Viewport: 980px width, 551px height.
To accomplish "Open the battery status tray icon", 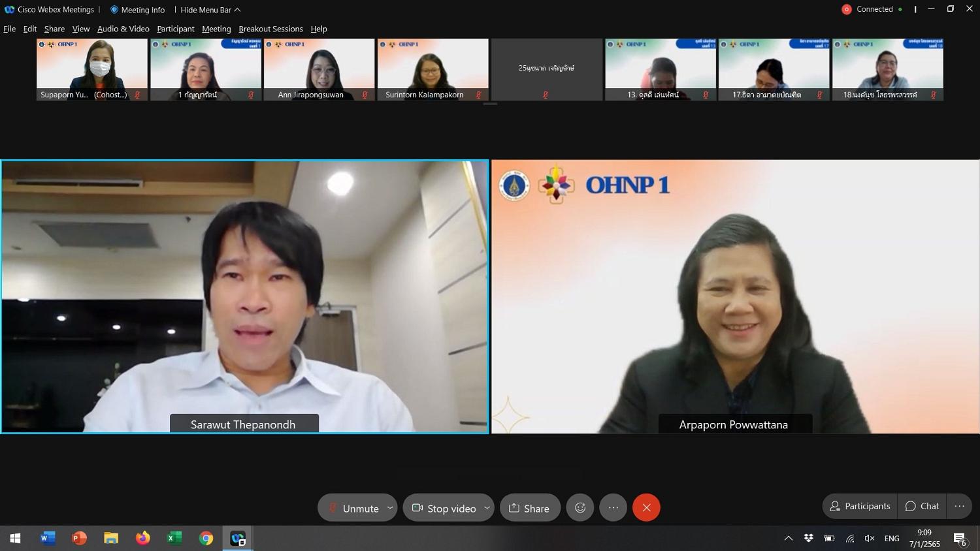I will tap(829, 539).
